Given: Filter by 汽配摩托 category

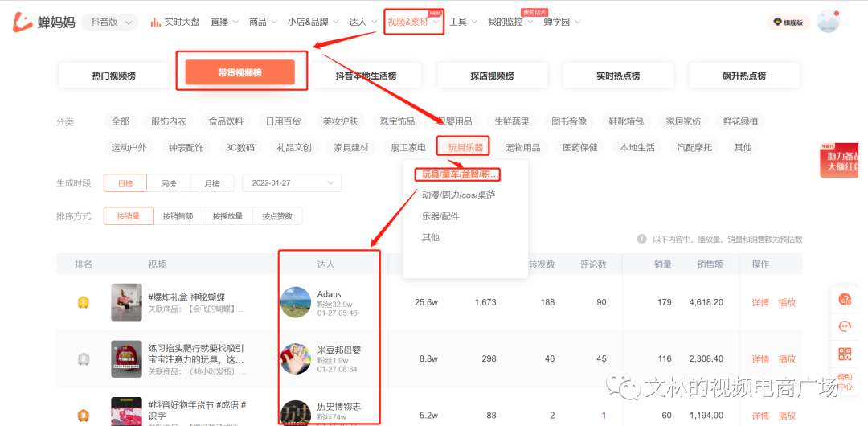Looking at the screenshot, I should pos(694,147).
